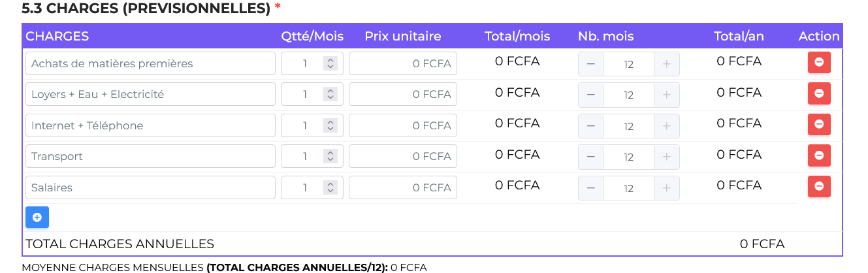The width and height of the screenshot is (868, 273).
Task: Delete the Internet + Téléphone charge row
Action: [x=819, y=125]
